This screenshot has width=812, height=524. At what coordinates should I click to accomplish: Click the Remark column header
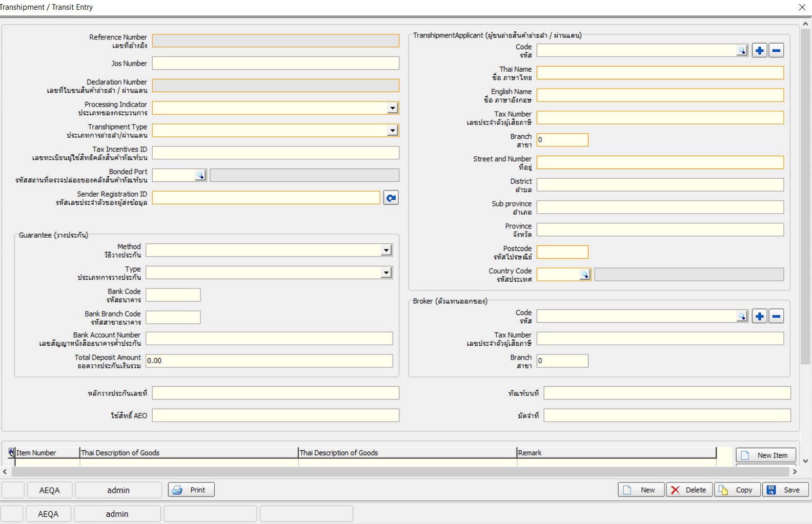[617, 453]
